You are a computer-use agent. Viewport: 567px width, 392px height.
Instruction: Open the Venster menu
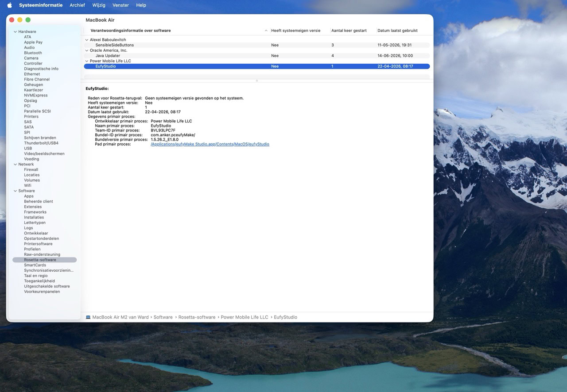120,5
